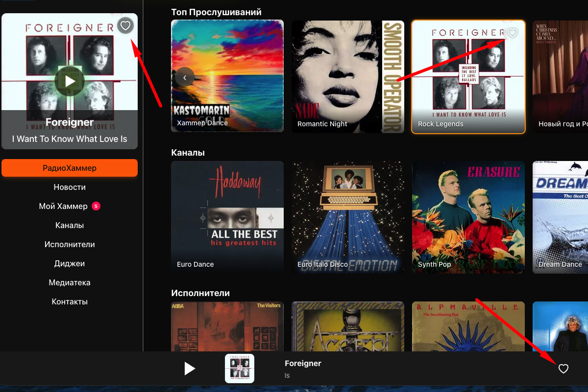Viewport: 588px width, 392px height.
Task: Open the Хаммер Dance station card
Action: tap(227, 76)
